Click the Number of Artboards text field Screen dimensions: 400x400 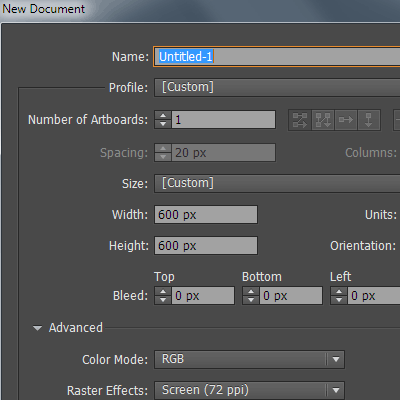tap(224, 120)
